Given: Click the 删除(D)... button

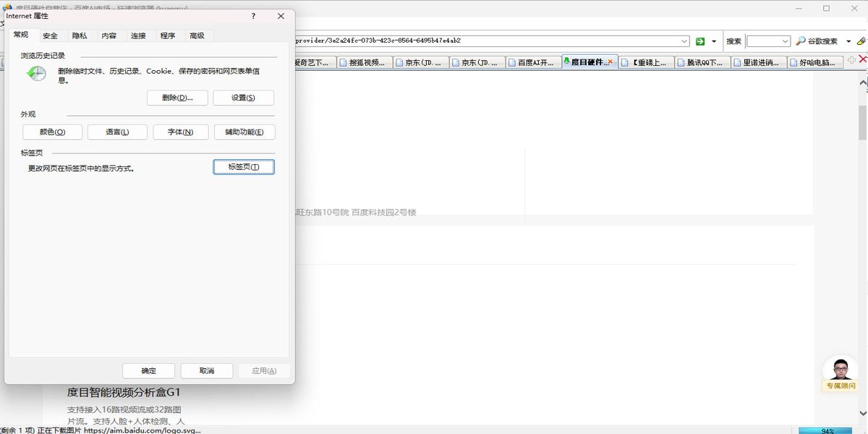Looking at the screenshot, I should point(177,98).
